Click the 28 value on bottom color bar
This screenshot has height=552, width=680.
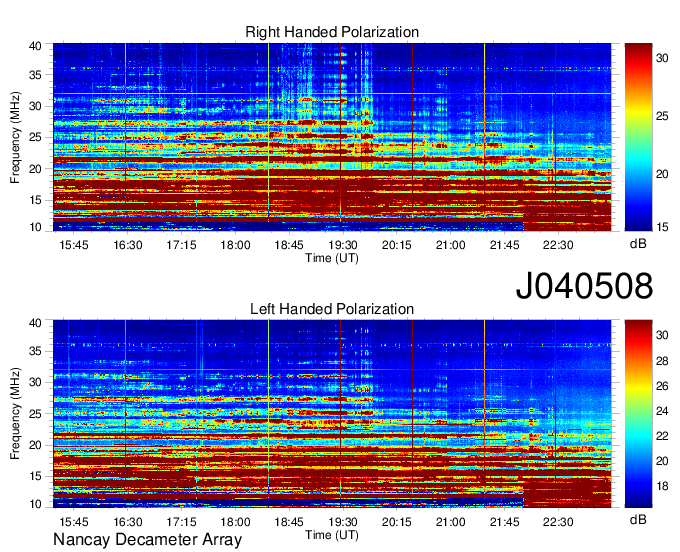[662, 361]
